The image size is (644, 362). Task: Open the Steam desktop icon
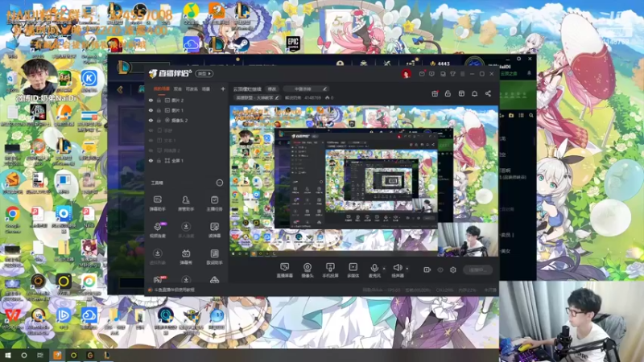(x=242, y=44)
